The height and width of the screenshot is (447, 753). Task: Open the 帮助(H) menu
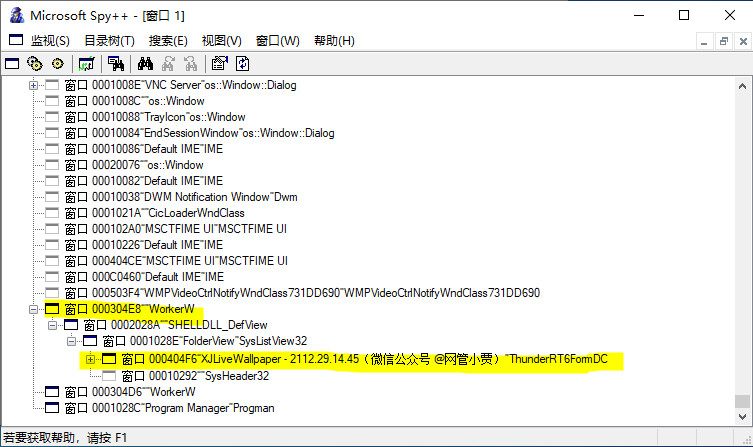pyautogui.click(x=334, y=41)
